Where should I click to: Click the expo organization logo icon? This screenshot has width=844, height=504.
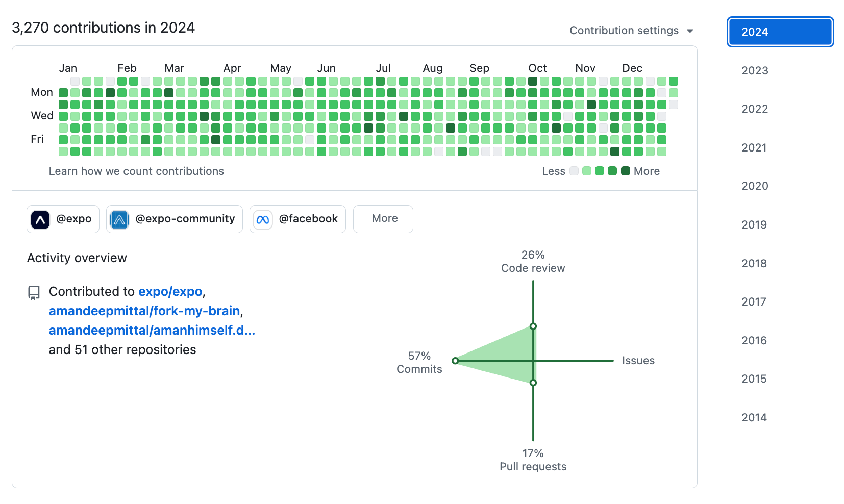pyautogui.click(x=40, y=220)
